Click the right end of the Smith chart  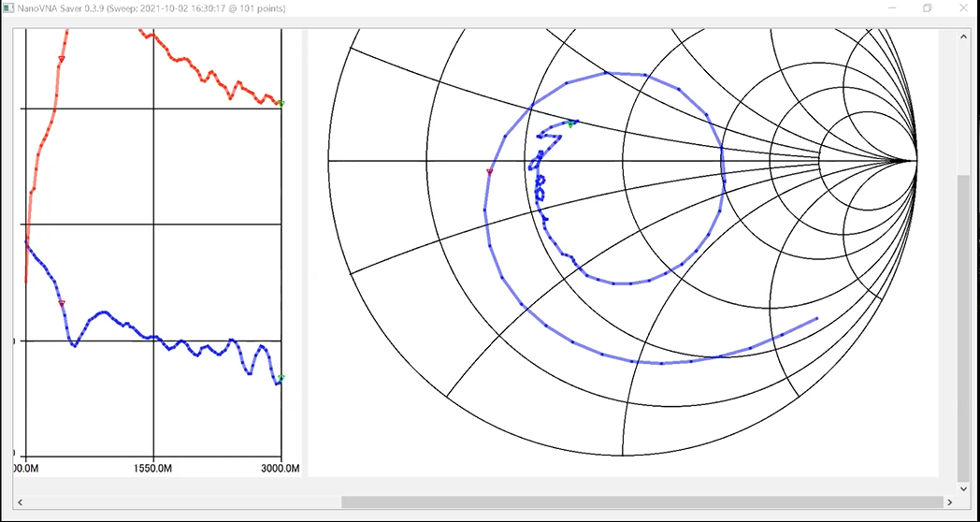(x=916, y=161)
